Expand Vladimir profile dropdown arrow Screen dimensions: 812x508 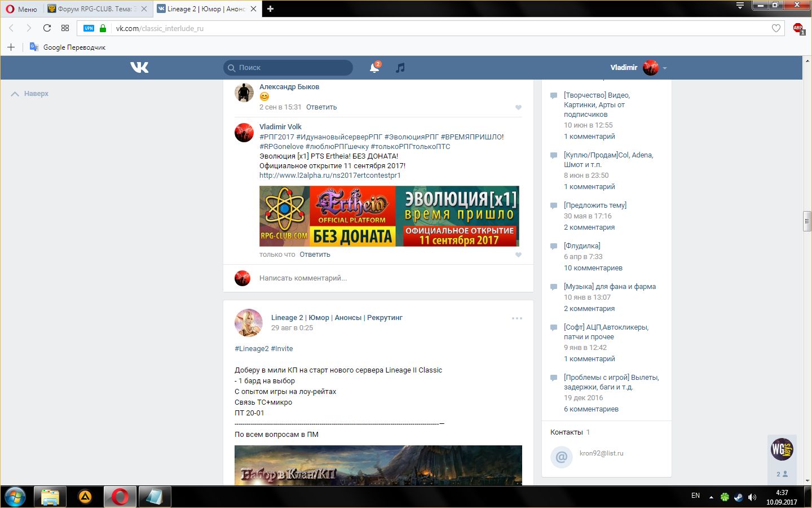pos(665,68)
